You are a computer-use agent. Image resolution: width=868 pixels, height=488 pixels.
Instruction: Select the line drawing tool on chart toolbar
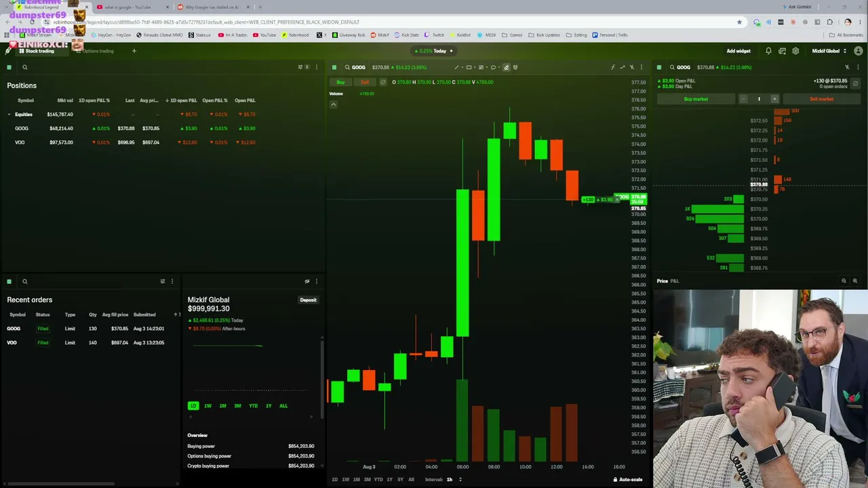click(x=456, y=67)
